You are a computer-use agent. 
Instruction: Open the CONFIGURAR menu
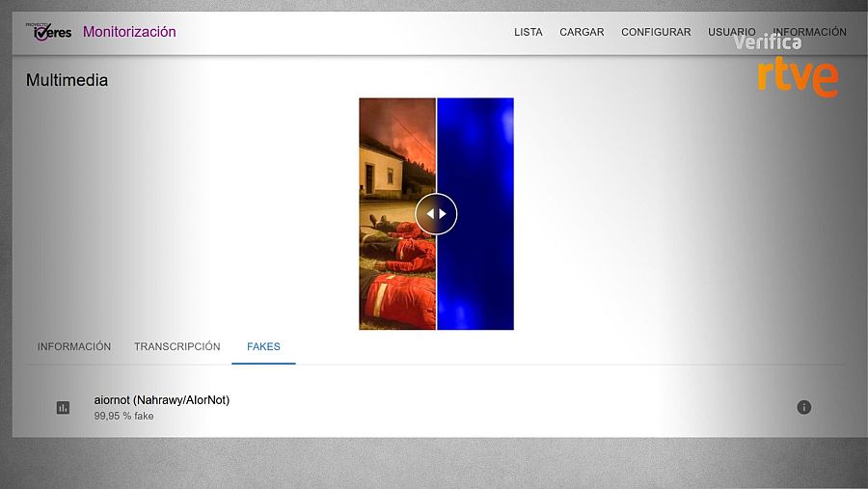pyautogui.click(x=656, y=32)
